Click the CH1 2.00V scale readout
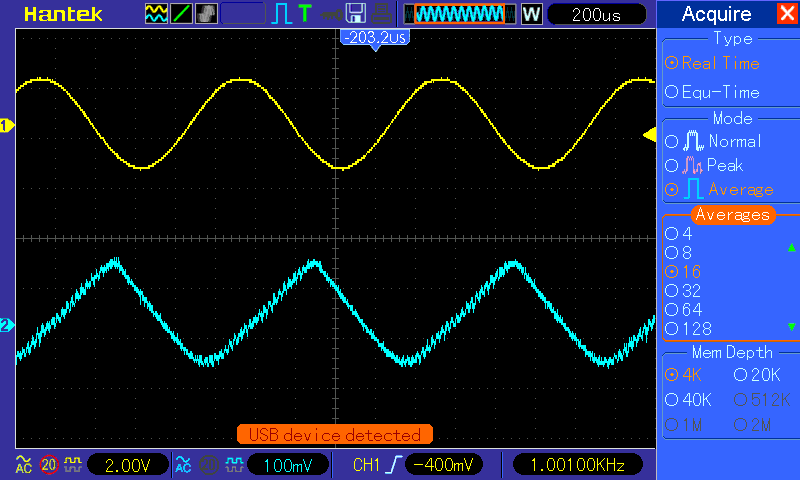 128,465
